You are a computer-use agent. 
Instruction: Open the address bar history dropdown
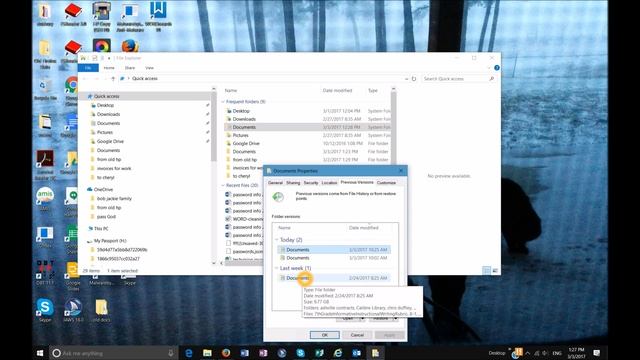pos(407,78)
